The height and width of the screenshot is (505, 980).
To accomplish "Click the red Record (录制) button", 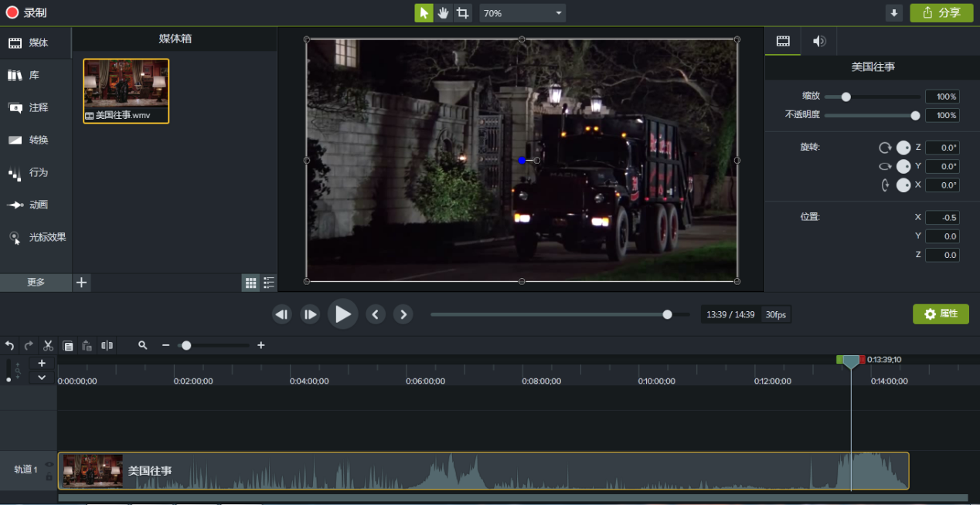I will [28, 12].
